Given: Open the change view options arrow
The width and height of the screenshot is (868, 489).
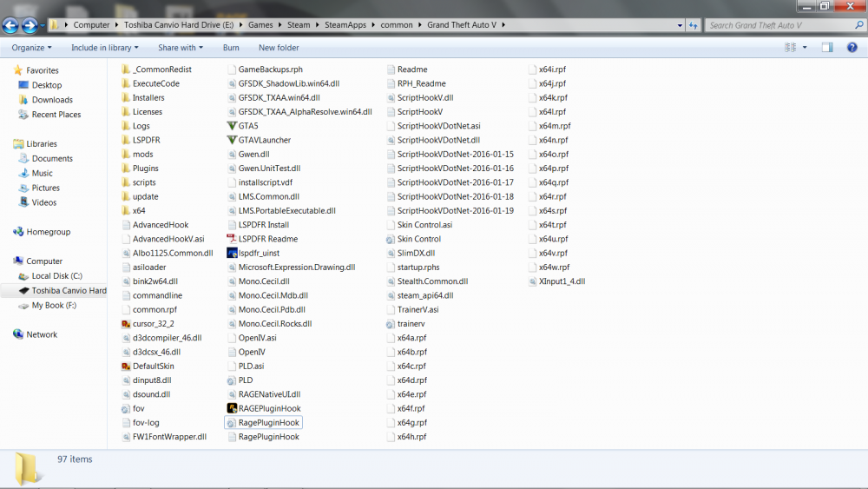Looking at the screenshot, I should 805,48.
